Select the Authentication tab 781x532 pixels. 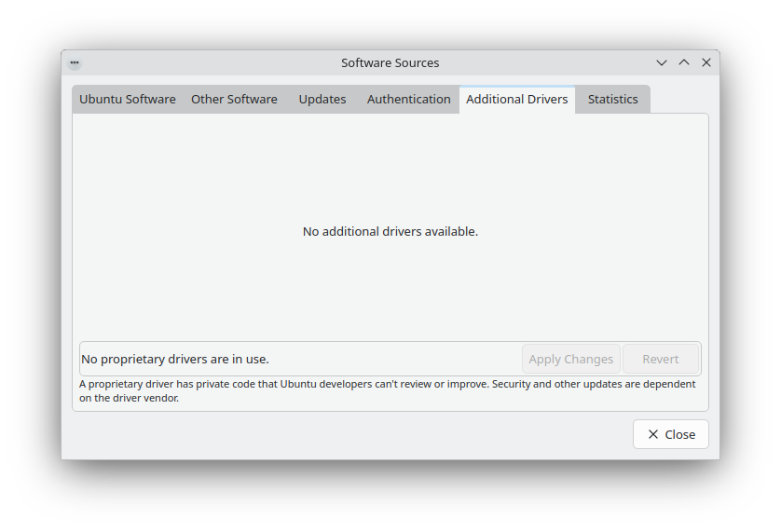pos(408,100)
